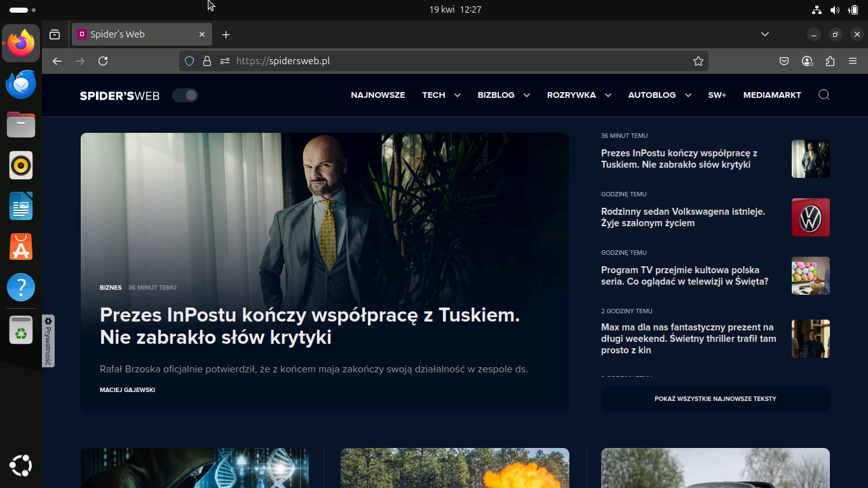Open the network status icon in the top bar
This screenshot has width=868, height=488.
pos(817,10)
